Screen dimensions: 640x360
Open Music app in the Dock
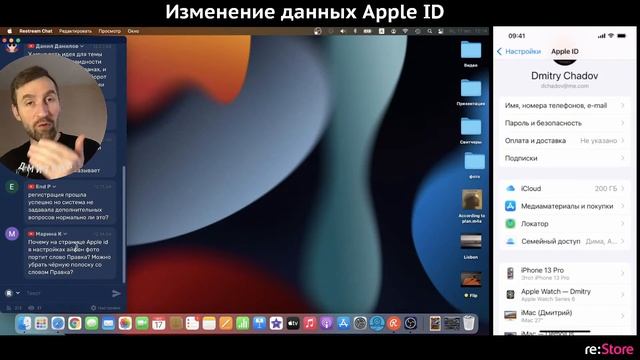[309, 324]
